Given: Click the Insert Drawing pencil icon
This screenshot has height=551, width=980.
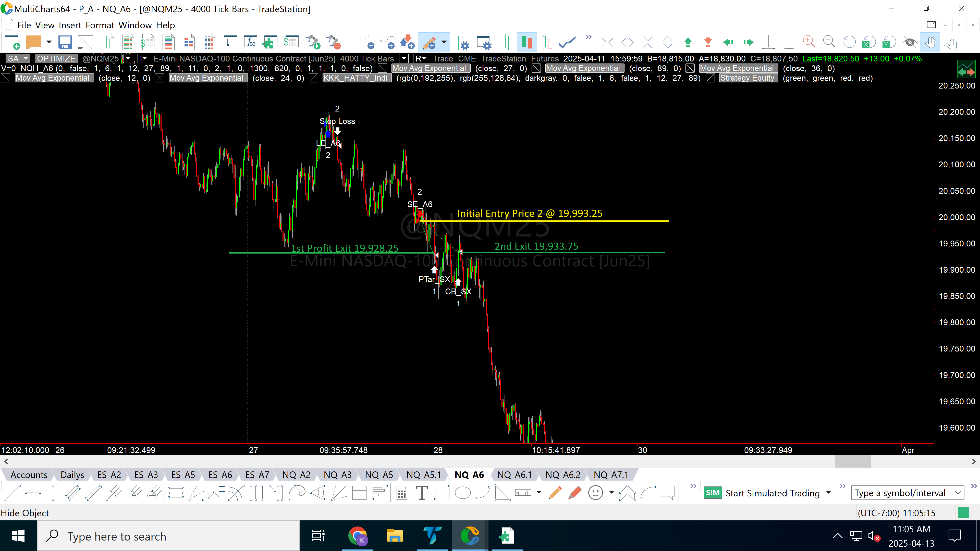Looking at the screenshot, I should [429, 42].
